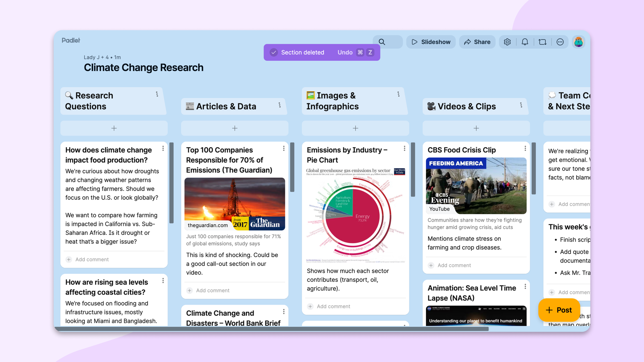Click the horizontal scrollbar at bottom
Viewport: 644px width, 362px height.
pyautogui.click(x=272, y=329)
